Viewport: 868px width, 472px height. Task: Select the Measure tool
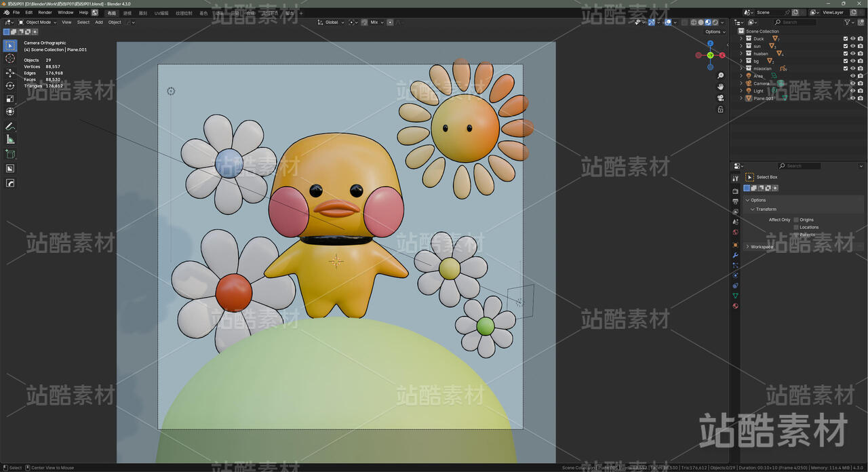pos(10,139)
